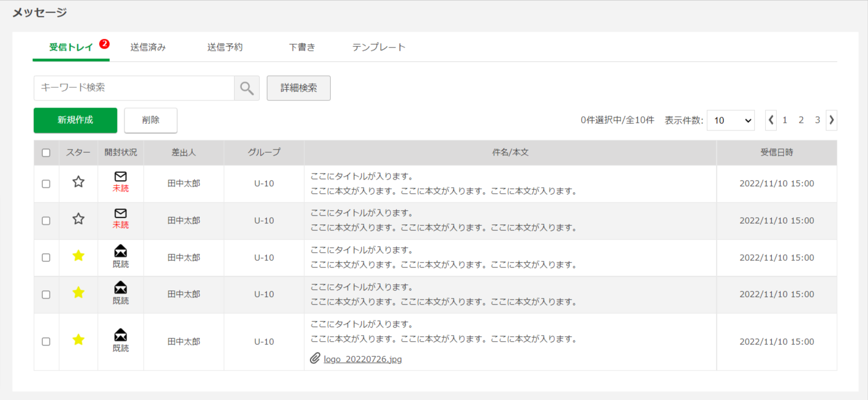The width and height of the screenshot is (868, 400).
Task: Open the 送信済み tab
Action: 148,47
